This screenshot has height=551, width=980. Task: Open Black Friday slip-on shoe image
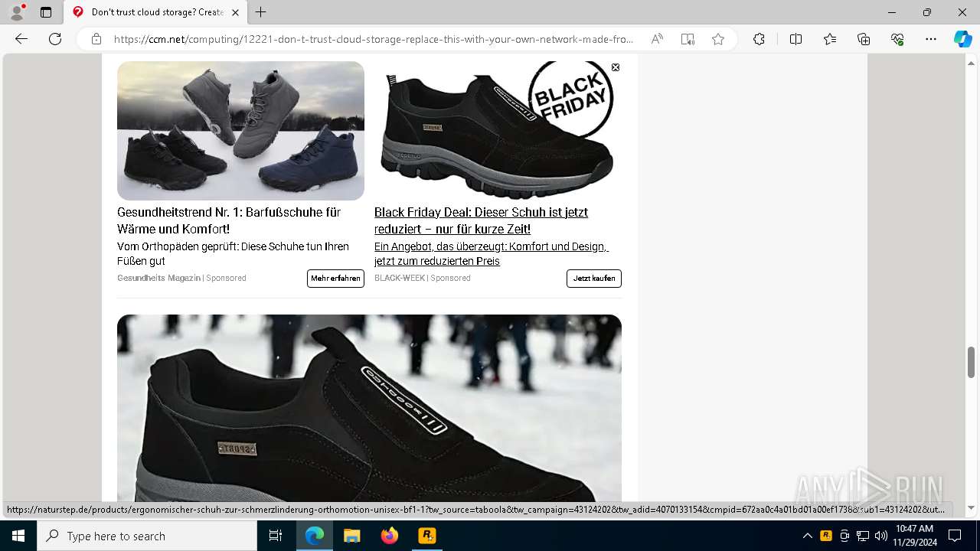pyautogui.click(x=498, y=131)
